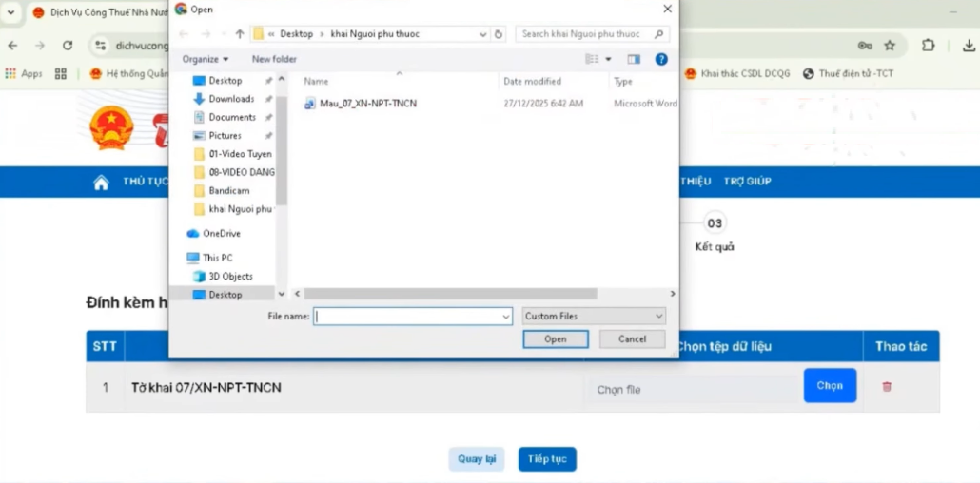The height and width of the screenshot is (483, 980).
Task: Click the dialog forward navigation arrow
Action: click(x=206, y=34)
